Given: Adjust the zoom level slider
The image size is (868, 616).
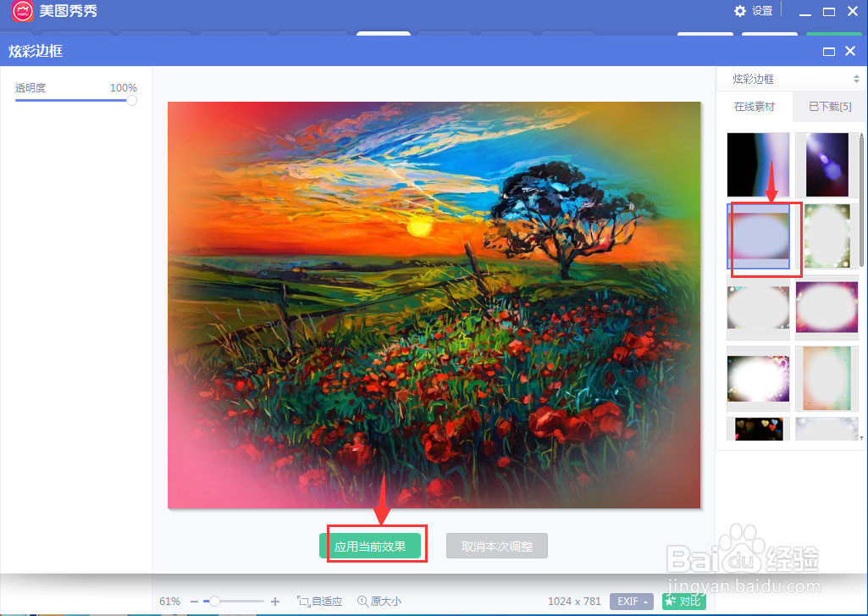Looking at the screenshot, I should [215, 601].
